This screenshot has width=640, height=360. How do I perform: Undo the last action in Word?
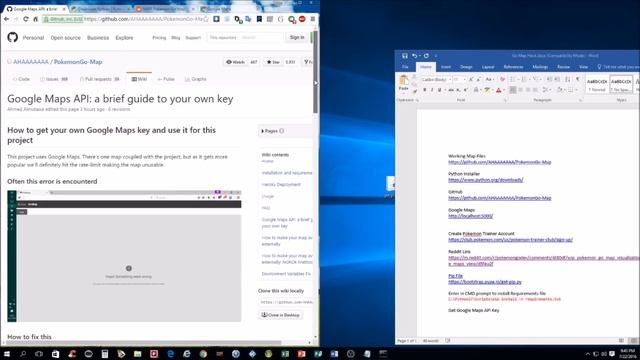click(x=414, y=56)
